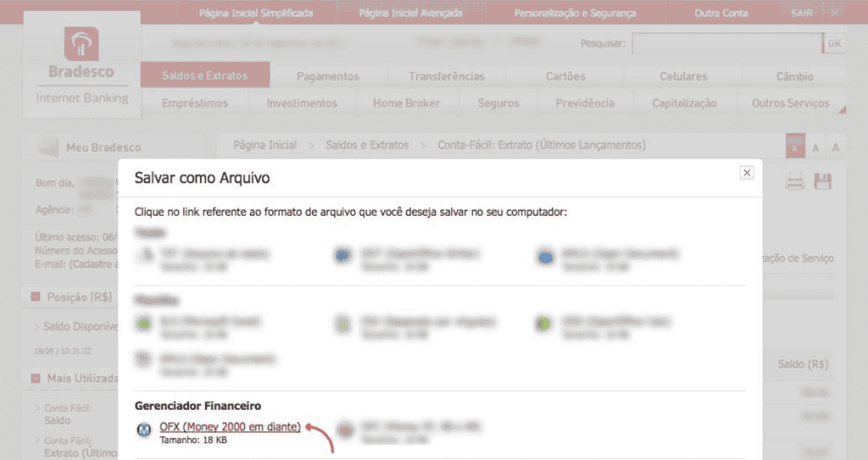Image resolution: width=868 pixels, height=460 pixels.
Task: Open the Previdência menu
Action: 585,103
